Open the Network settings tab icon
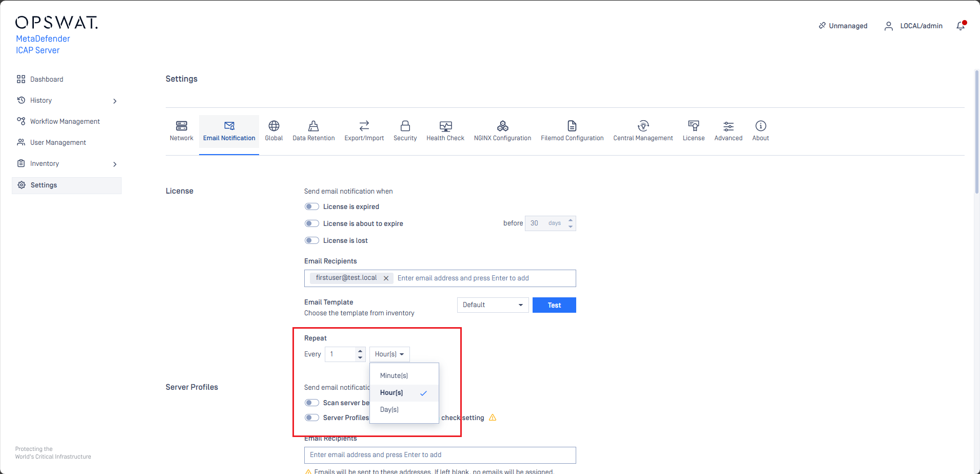This screenshot has height=474, width=980. coord(182,126)
